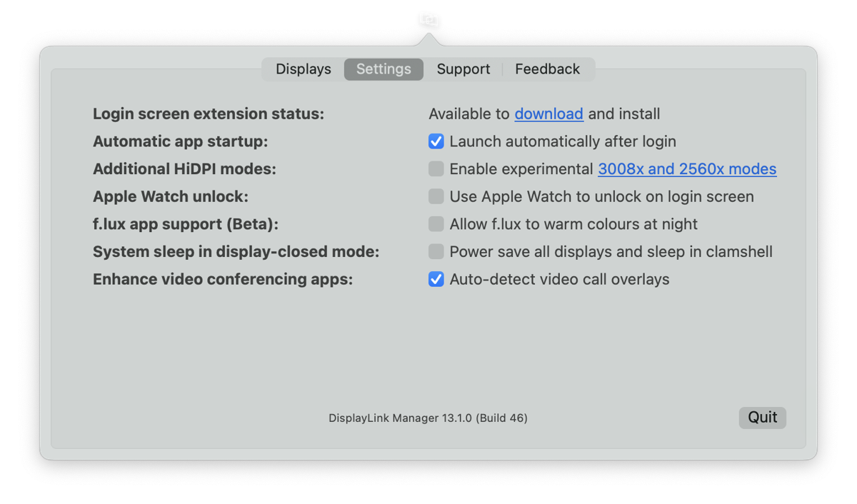
Task: Click the DisplayLink Manager version text
Action: [x=428, y=418]
